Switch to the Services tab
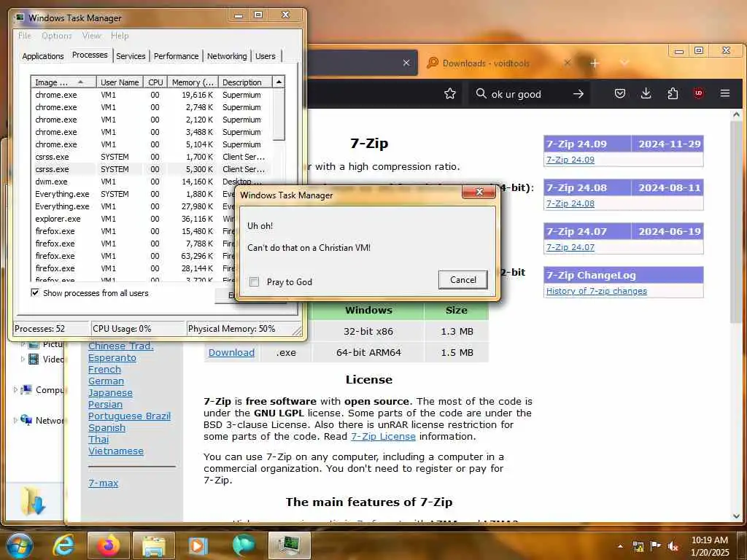 (131, 56)
